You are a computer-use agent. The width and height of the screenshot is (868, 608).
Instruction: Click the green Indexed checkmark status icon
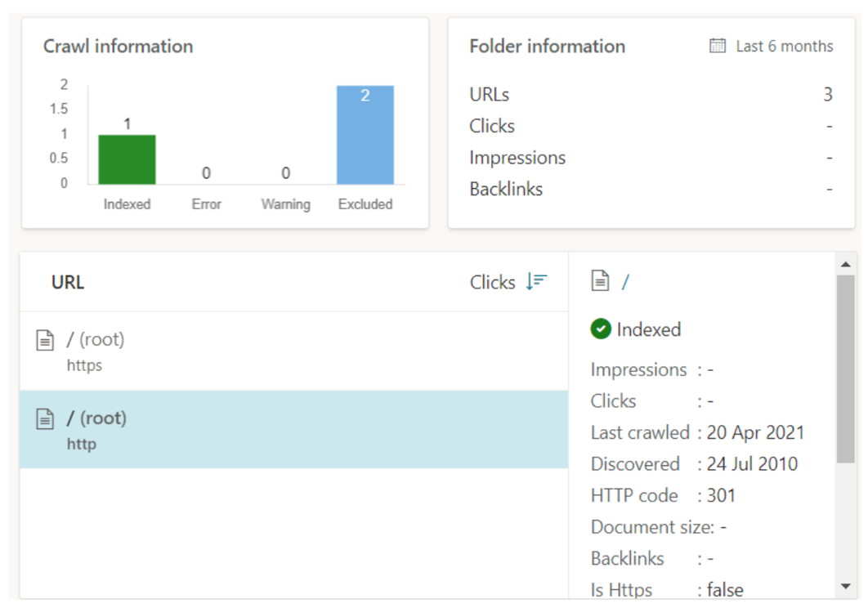tap(601, 329)
